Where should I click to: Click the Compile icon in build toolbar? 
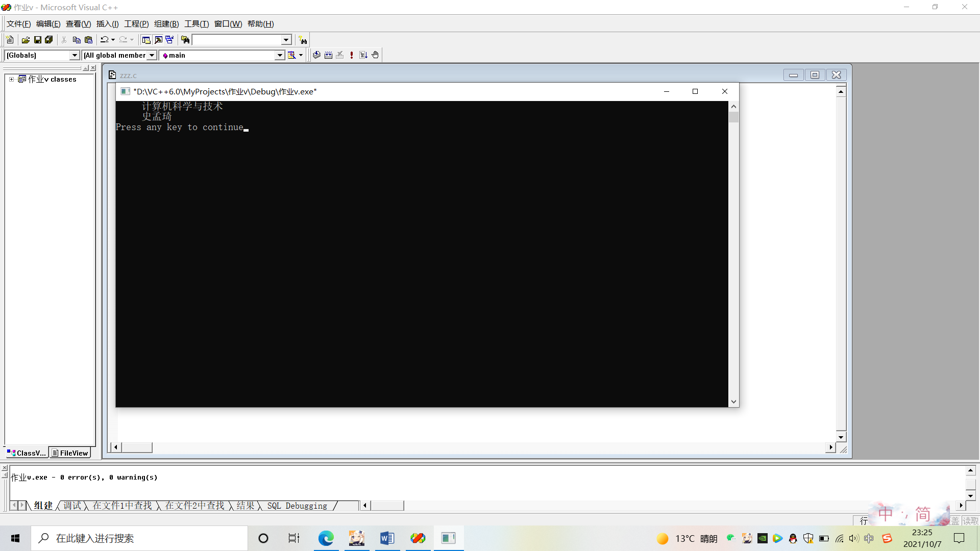pos(316,55)
